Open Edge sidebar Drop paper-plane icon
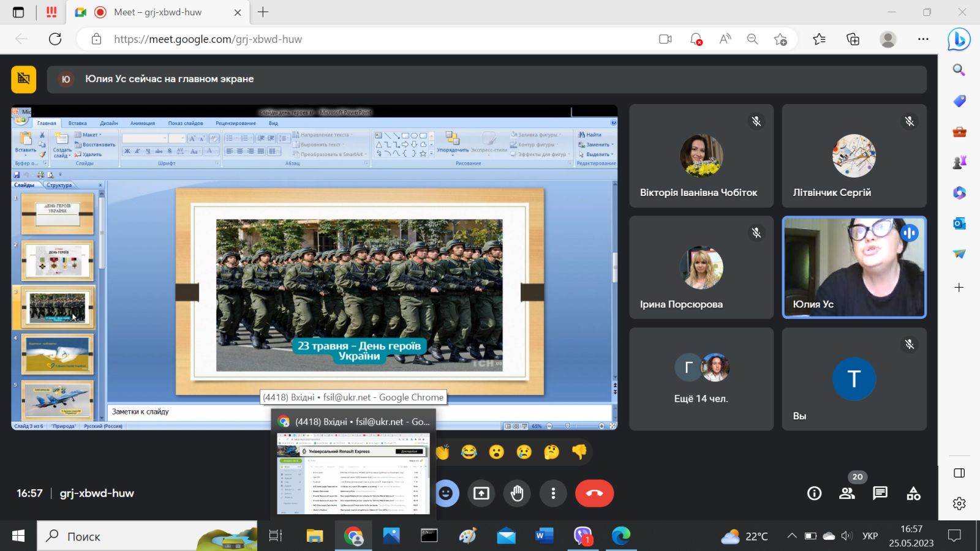980x551 pixels. [959, 253]
